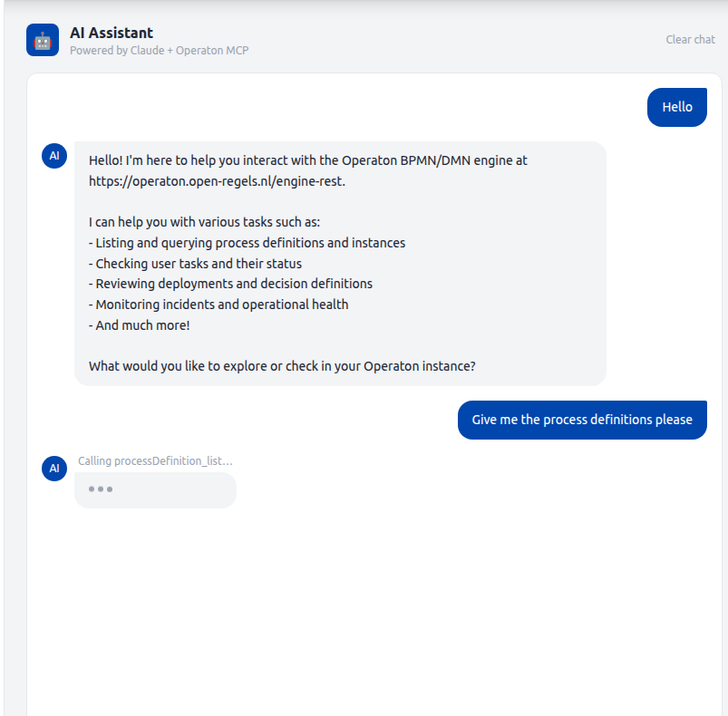Click the AI avatar next to the loading response
Screen dimensions: 728x716
tap(54, 469)
